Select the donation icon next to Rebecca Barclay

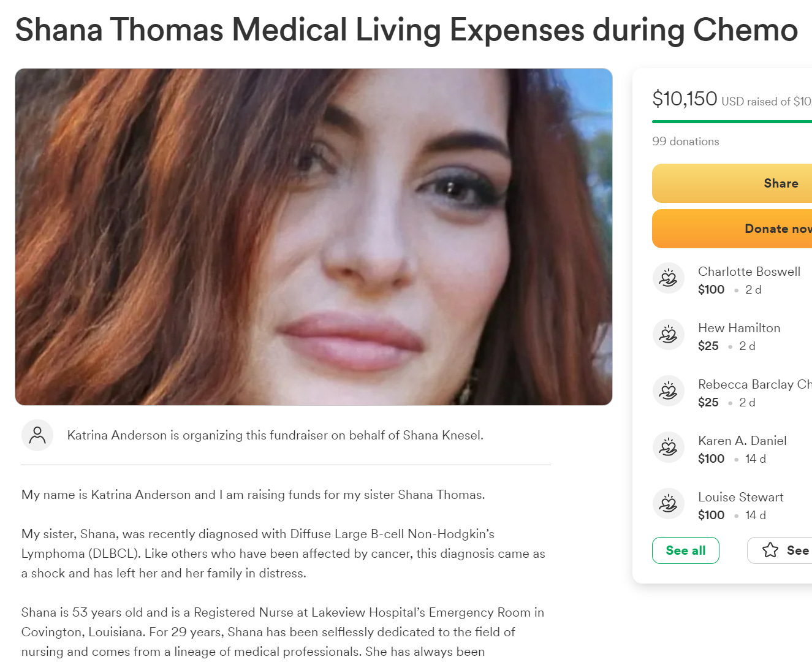tap(668, 391)
